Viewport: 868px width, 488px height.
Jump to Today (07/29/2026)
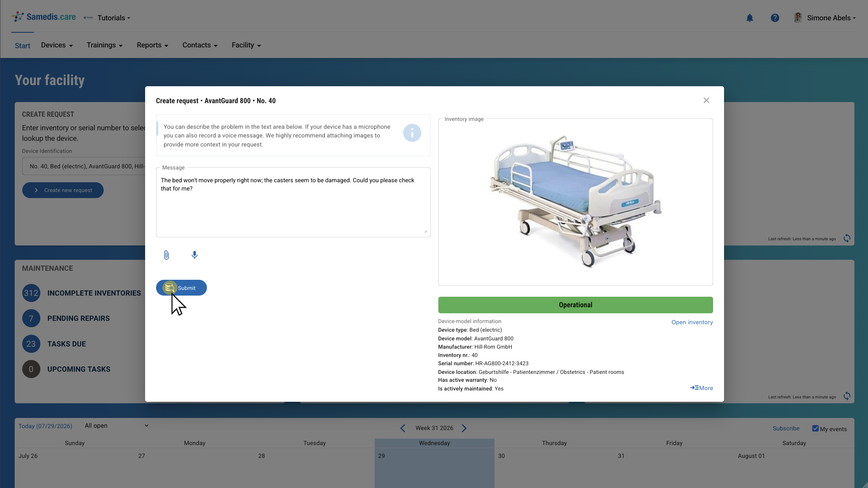[x=45, y=426]
